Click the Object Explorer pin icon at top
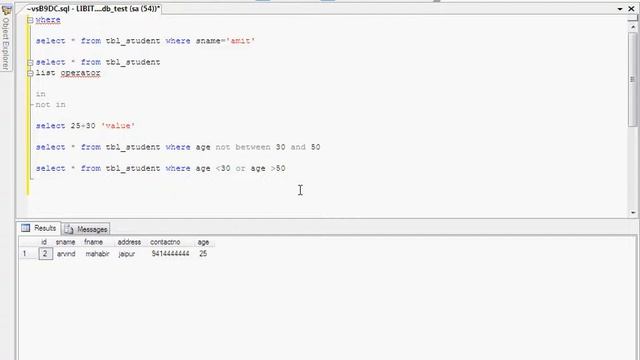The height and width of the screenshot is (360, 640). pos(6,9)
